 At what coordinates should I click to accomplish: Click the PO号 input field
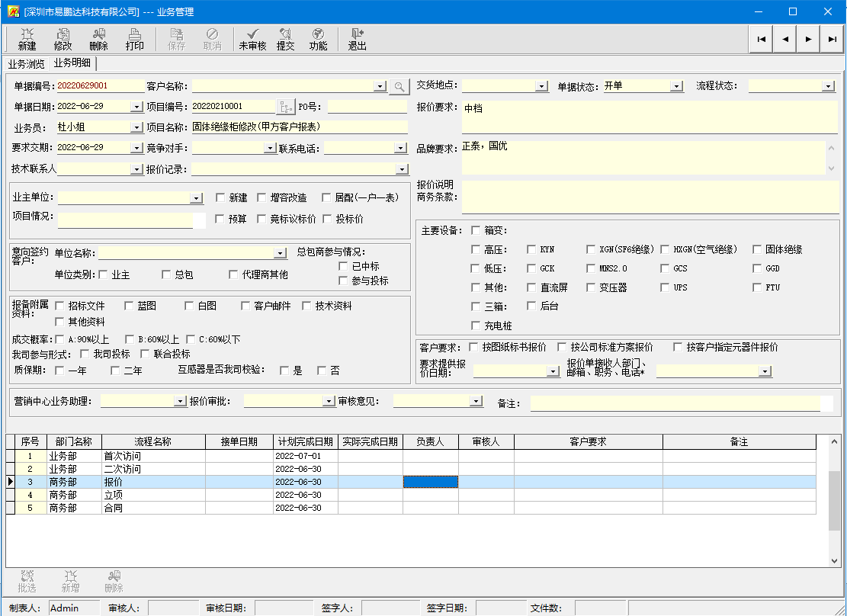pos(367,107)
